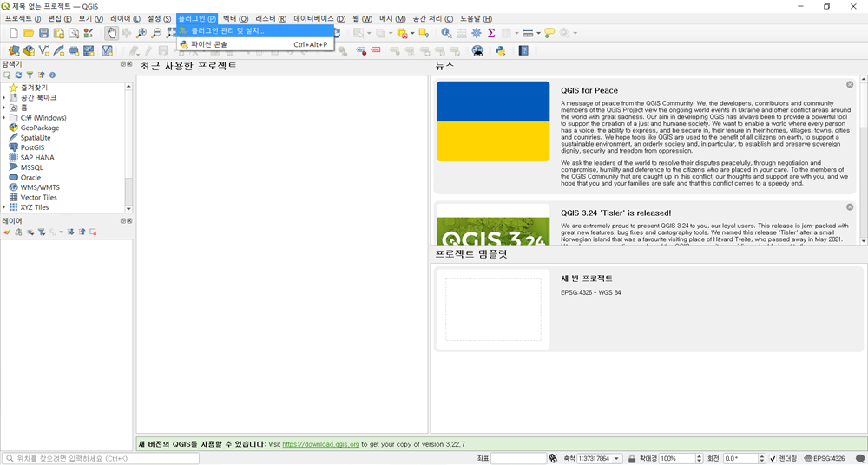
Task: Click the 좌표 coordinate input field
Action: pyautogui.click(x=519, y=458)
